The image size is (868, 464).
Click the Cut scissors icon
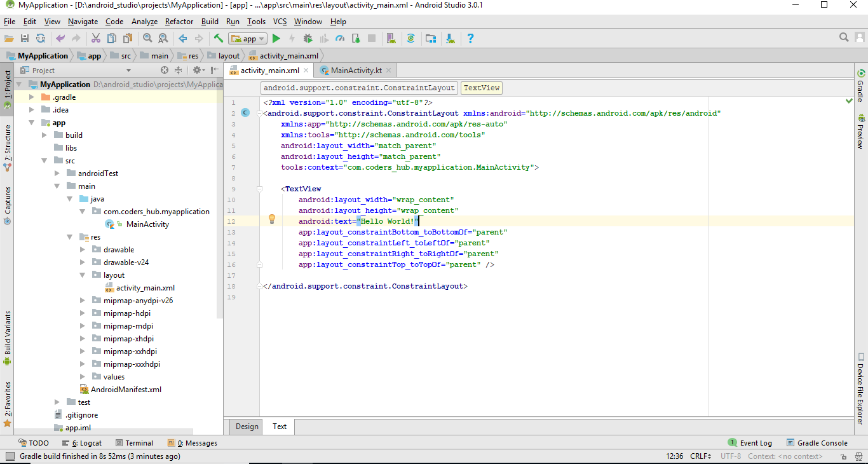point(96,39)
